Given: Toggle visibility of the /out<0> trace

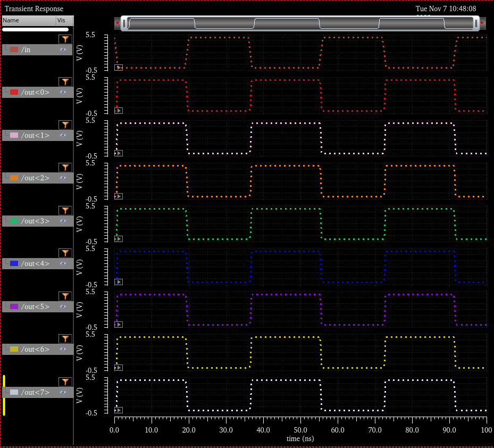Looking at the screenshot, I should point(63,92).
